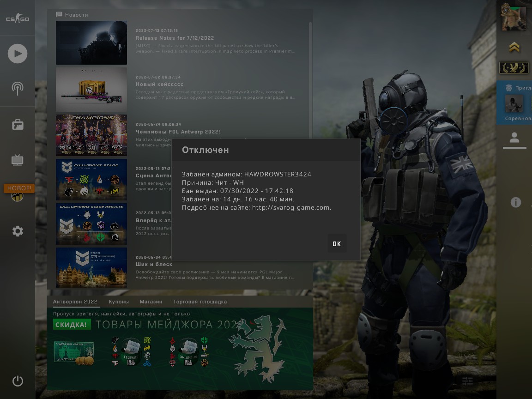Switch to the Торговая площадка tab
The width and height of the screenshot is (532, 399).
coord(200,302)
